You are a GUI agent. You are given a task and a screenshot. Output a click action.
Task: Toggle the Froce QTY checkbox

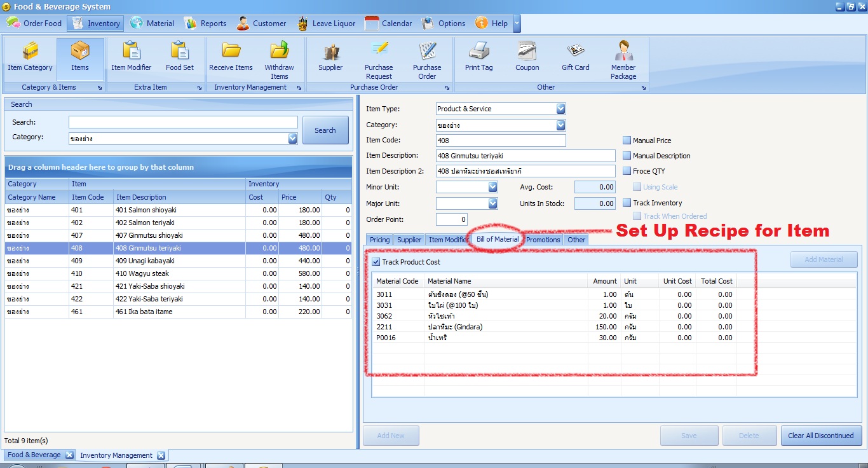point(627,171)
